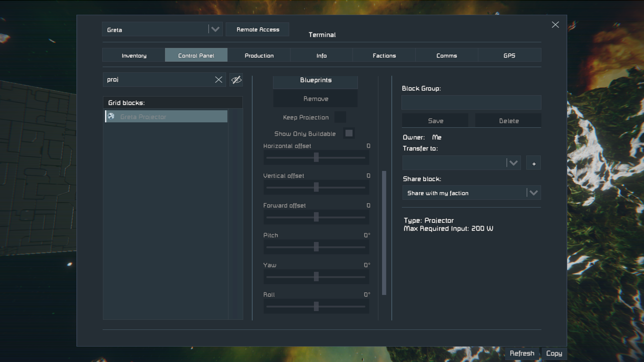Open the Greta grid selection dropdown
Screen dimensions: 644x362
(215, 29)
